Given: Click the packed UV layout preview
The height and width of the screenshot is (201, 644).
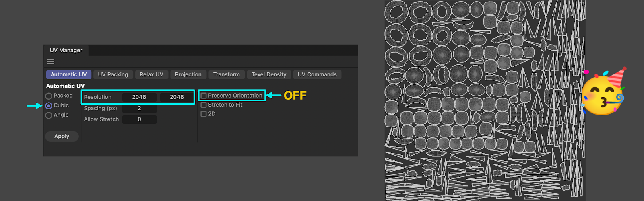Looking at the screenshot, I should point(485,100).
